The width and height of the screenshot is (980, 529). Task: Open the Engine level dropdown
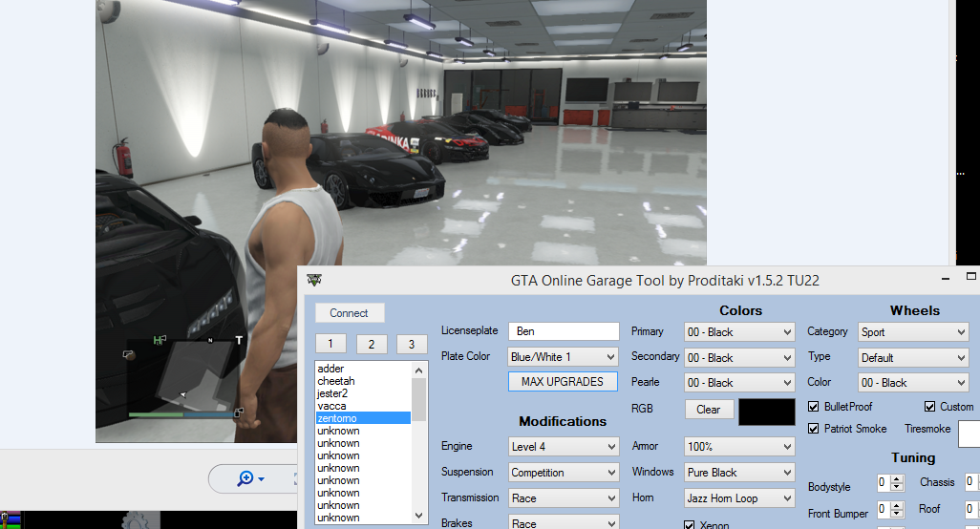pyautogui.click(x=564, y=447)
